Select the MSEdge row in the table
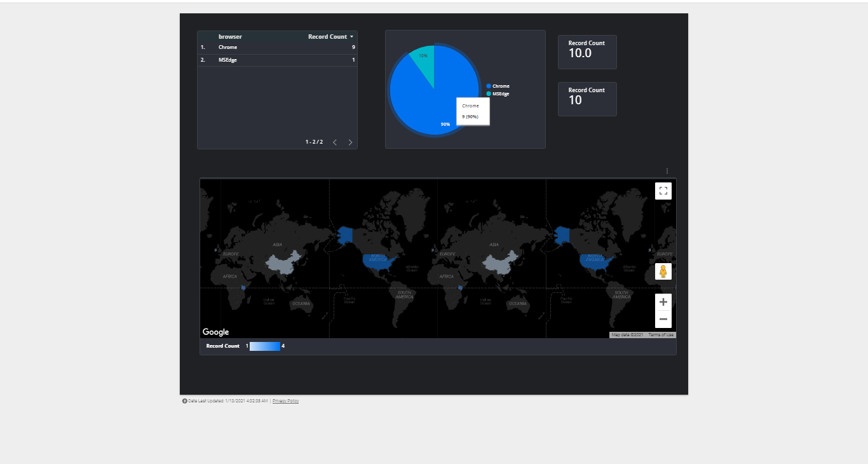868x464 pixels. 277,60
